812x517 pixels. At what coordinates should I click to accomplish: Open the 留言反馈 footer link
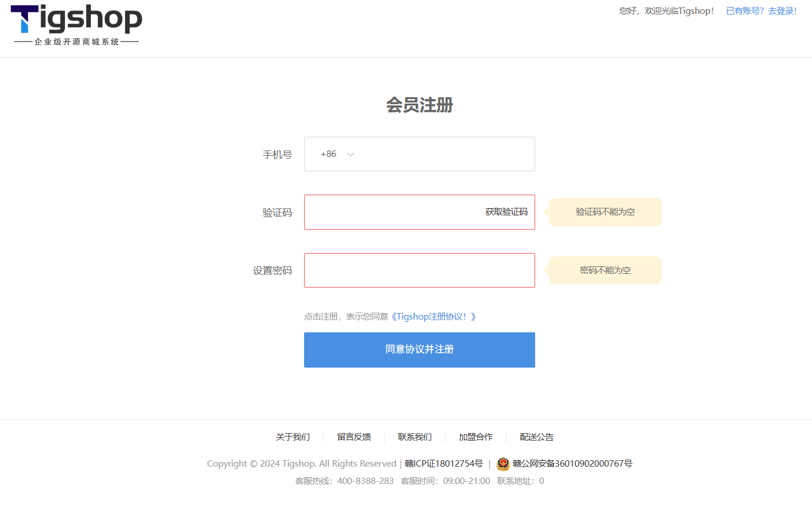pyautogui.click(x=354, y=437)
